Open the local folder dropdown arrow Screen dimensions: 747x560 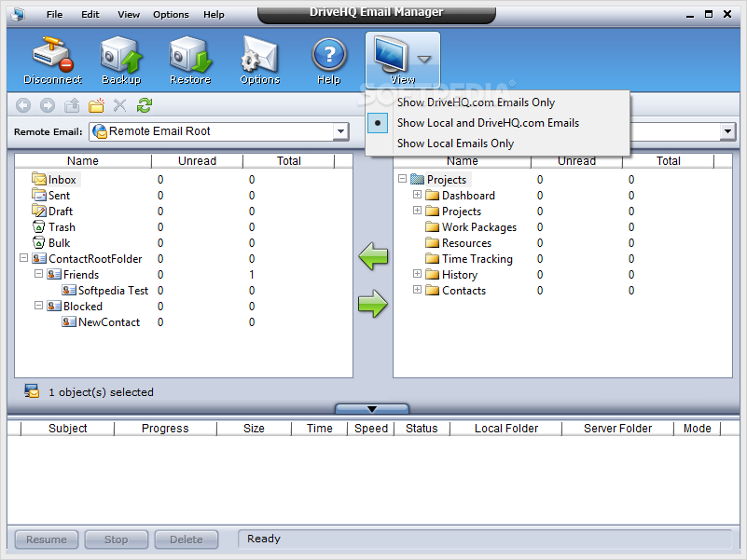[727, 131]
